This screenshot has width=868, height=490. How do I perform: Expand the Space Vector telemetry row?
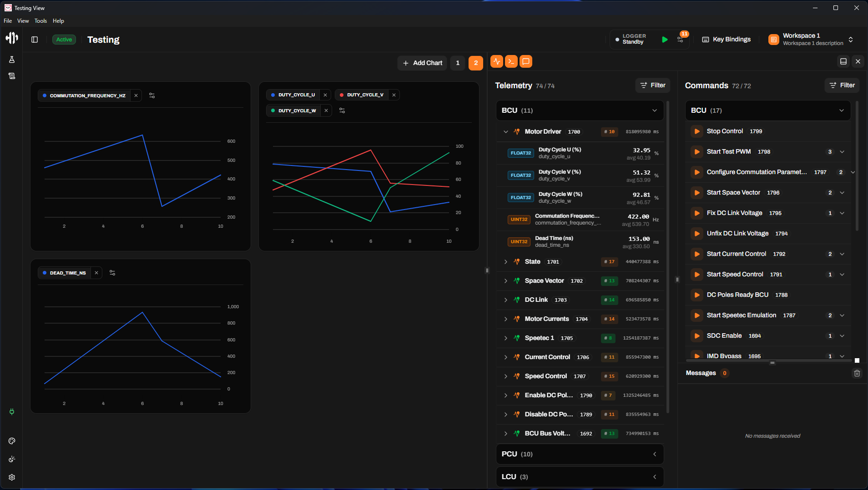coord(505,281)
